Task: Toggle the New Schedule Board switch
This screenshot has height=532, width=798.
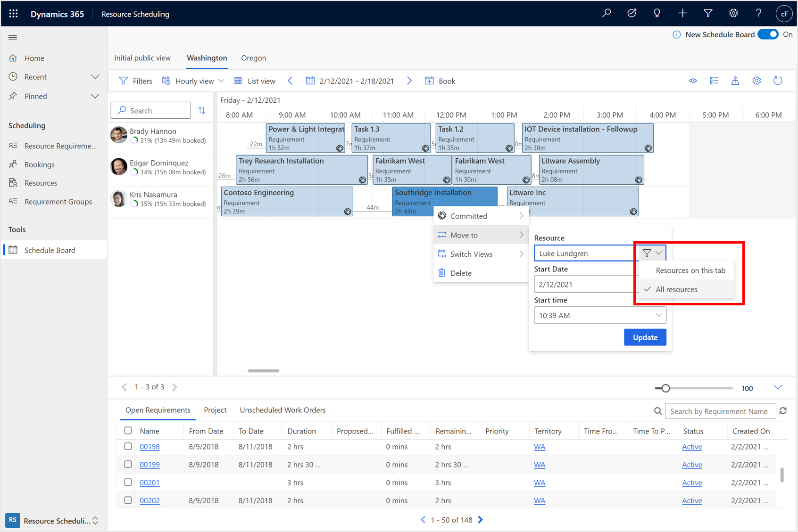Action: point(768,34)
